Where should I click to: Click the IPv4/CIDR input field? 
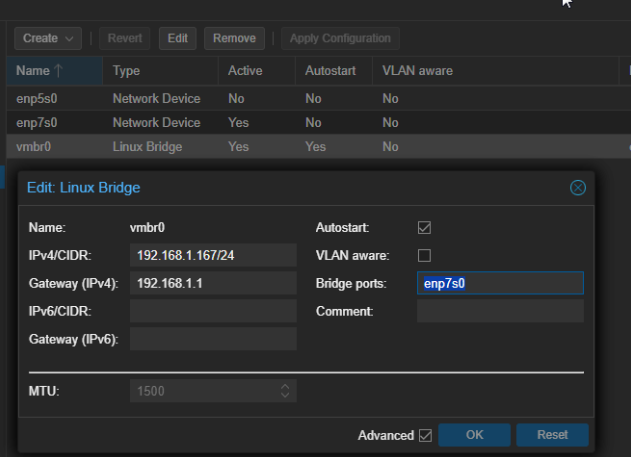click(x=213, y=255)
